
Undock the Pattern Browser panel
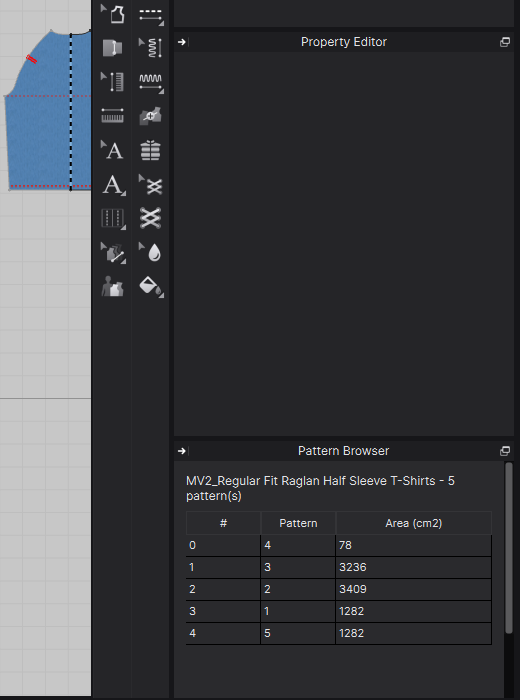pyautogui.click(x=505, y=451)
